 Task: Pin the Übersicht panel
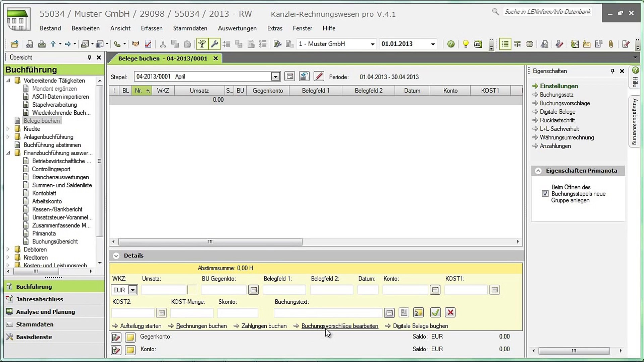pos(89,58)
